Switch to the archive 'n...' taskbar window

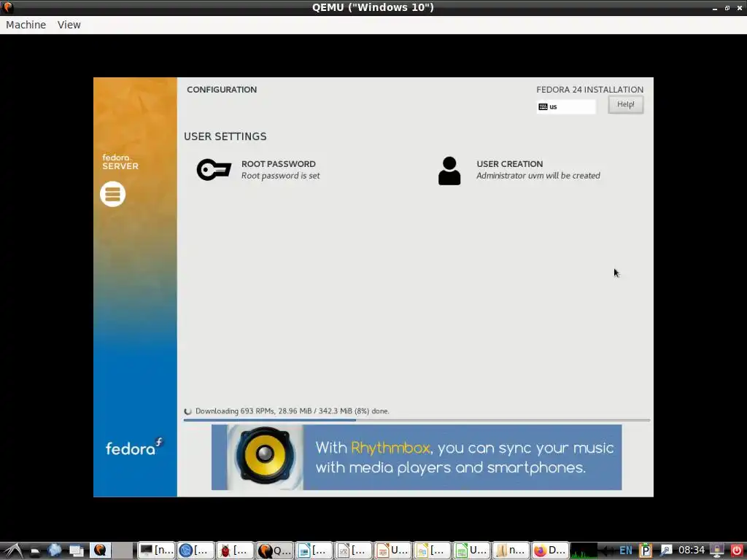511,551
